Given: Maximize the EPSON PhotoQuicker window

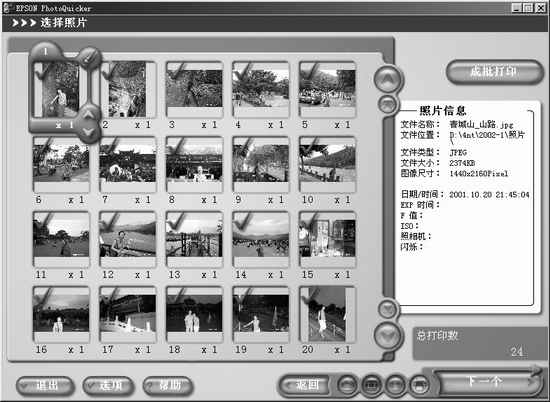Looking at the screenshot, I should click(528, 8).
